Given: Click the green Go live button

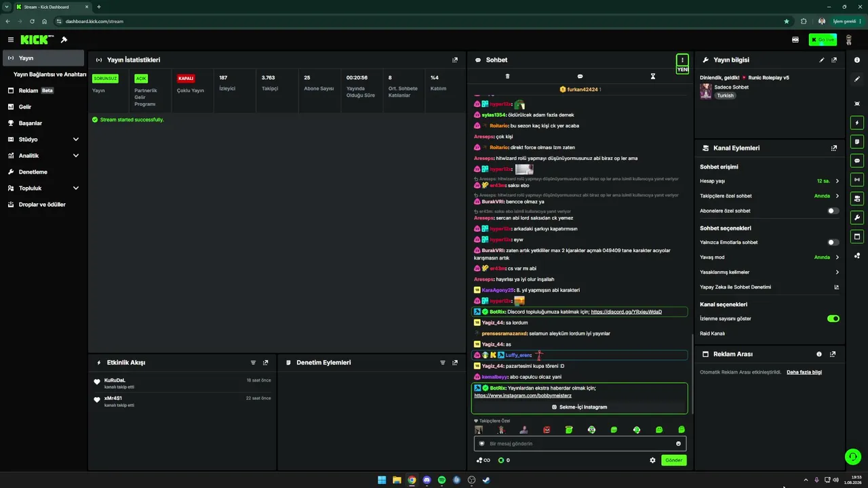Looking at the screenshot, I should 823,40.
